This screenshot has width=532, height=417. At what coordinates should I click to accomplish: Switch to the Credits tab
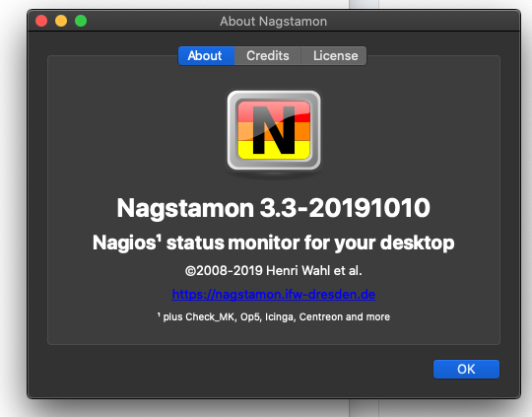click(268, 55)
